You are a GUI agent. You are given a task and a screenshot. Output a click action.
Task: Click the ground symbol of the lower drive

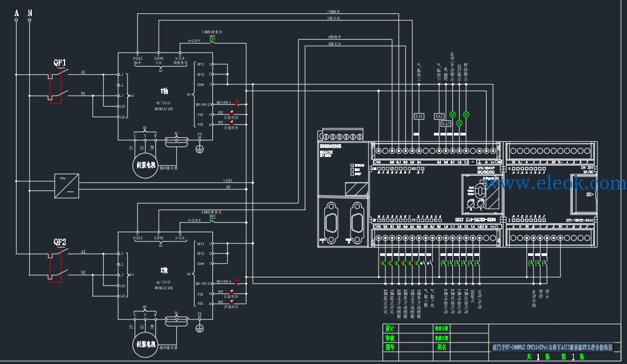[x=199, y=328]
